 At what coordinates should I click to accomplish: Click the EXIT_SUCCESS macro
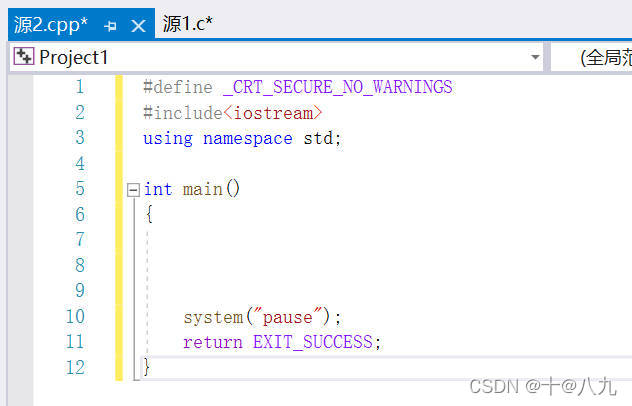[313, 342]
